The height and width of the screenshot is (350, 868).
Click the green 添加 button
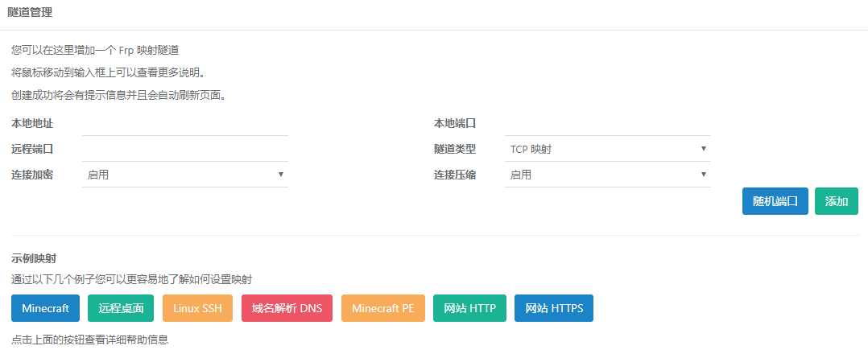click(x=836, y=201)
